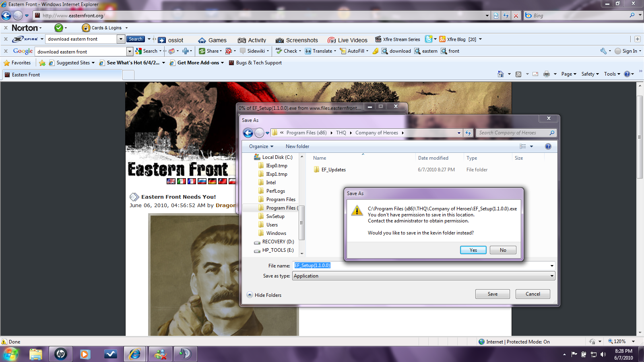Open Suggested Sites favorites link
644x362 pixels.
[x=72, y=63]
